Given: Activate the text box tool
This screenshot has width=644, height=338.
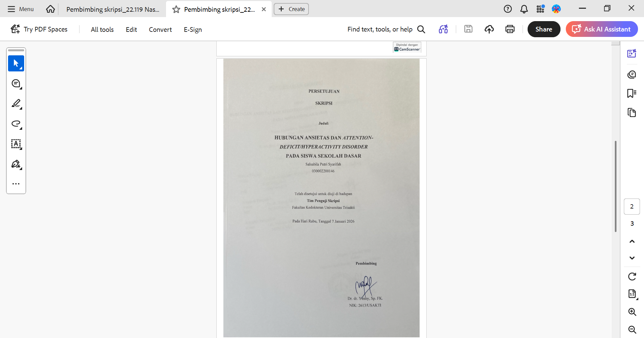Looking at the screenshot, I should pos(16,144).
